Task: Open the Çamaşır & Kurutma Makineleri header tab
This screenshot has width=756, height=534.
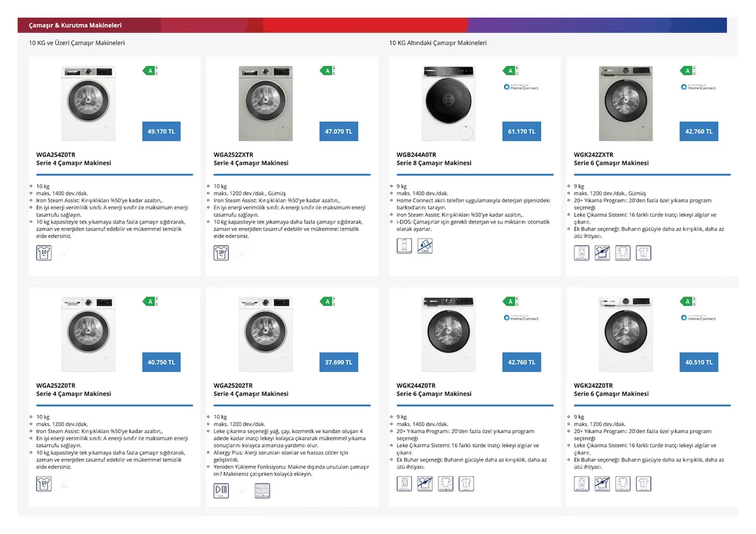Action: (x=75, y=25)
